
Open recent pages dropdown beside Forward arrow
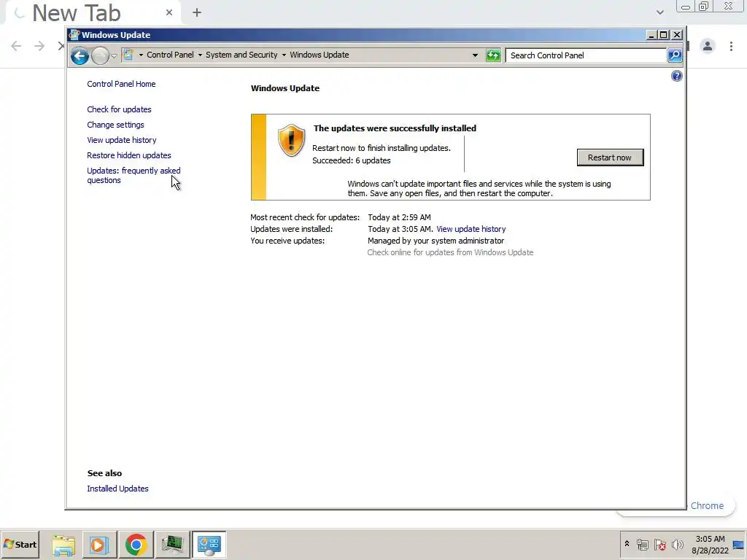(x=115, y=55)
